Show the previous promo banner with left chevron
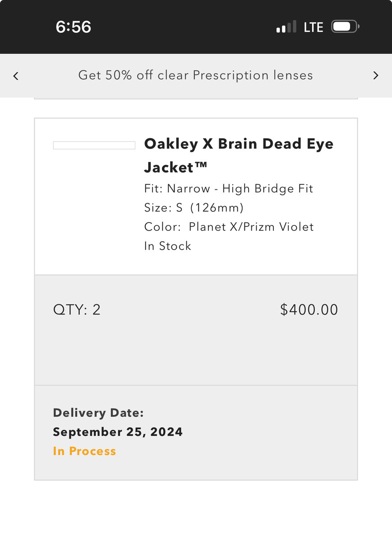Viewport: 392px width, 542px height. (16, 76)
